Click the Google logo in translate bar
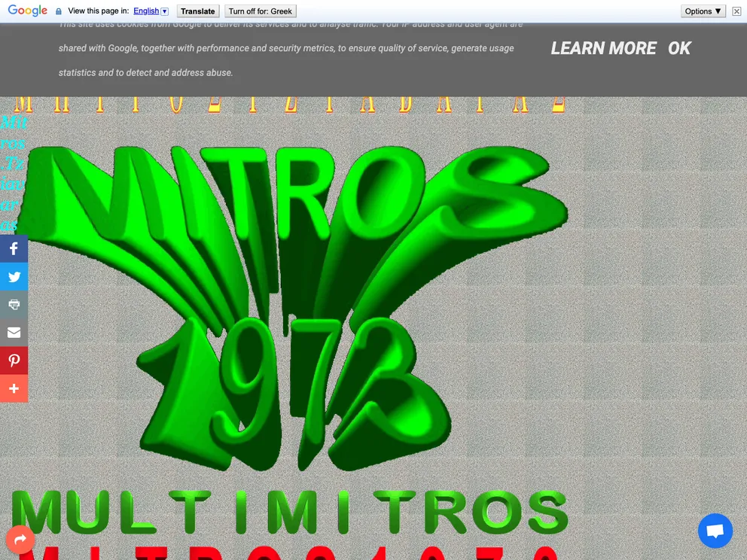The height and width of the screenshot is (560, 747). (28, 11)
